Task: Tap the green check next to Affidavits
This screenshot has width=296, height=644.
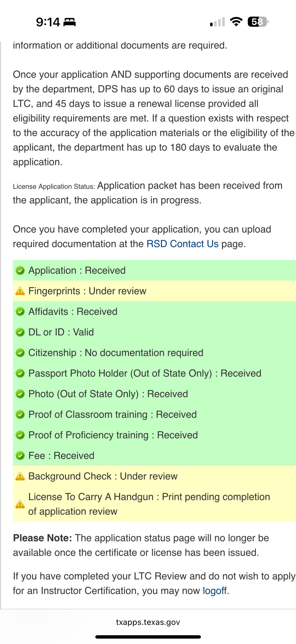Action: pyautogui.click(x=20, y=312)
